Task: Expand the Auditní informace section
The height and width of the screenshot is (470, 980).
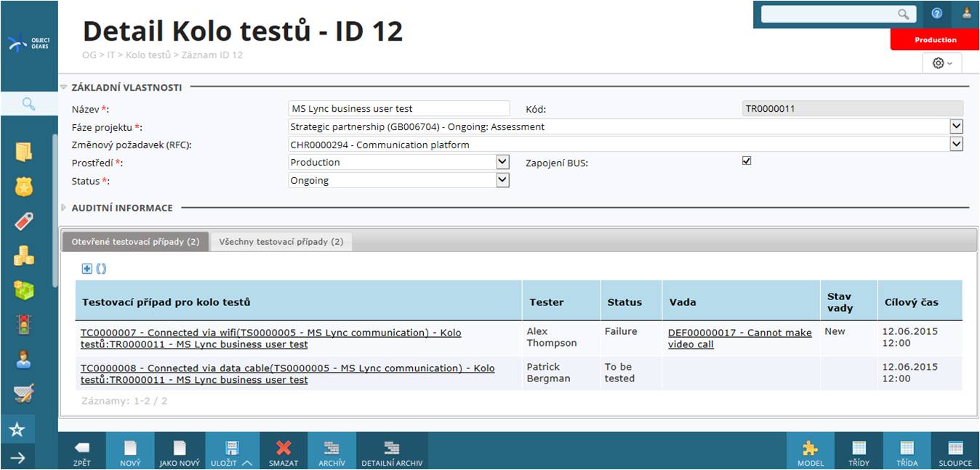Action: pyautogui.click(x=64, y=208)
